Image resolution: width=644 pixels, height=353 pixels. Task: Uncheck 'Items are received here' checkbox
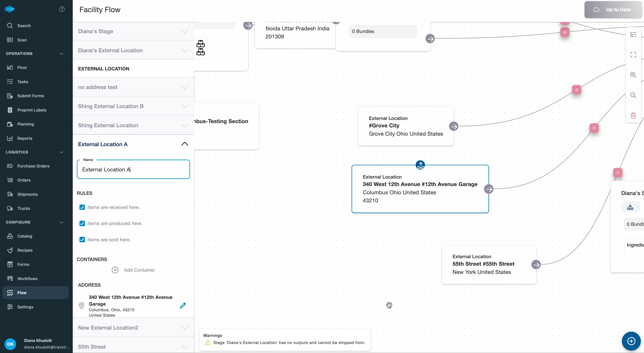82,207
